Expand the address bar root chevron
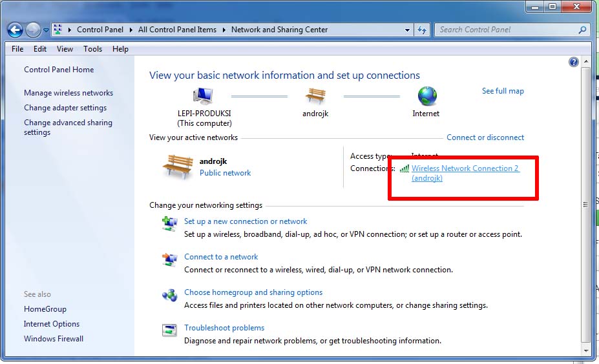 pyautogui.click(x=70, y=30)
